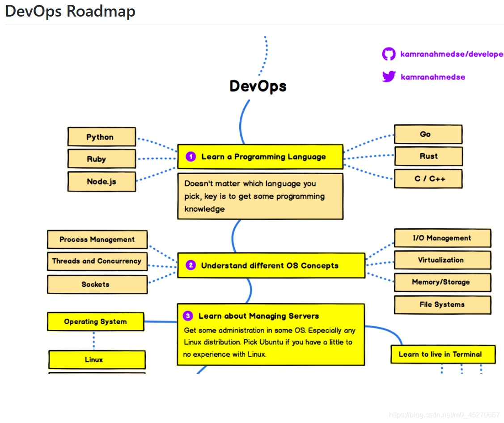504x423 pixels.
Task: Select the Go box
Action: (428, 134)
